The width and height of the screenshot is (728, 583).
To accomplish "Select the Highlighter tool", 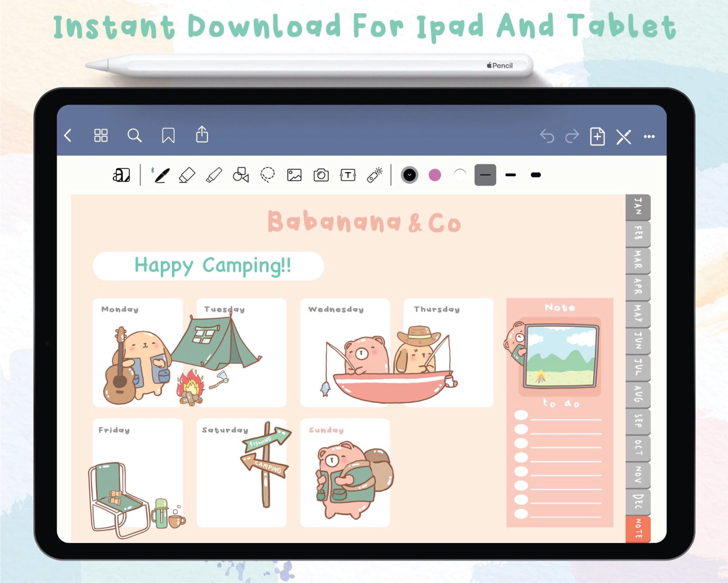I will 214,175.
